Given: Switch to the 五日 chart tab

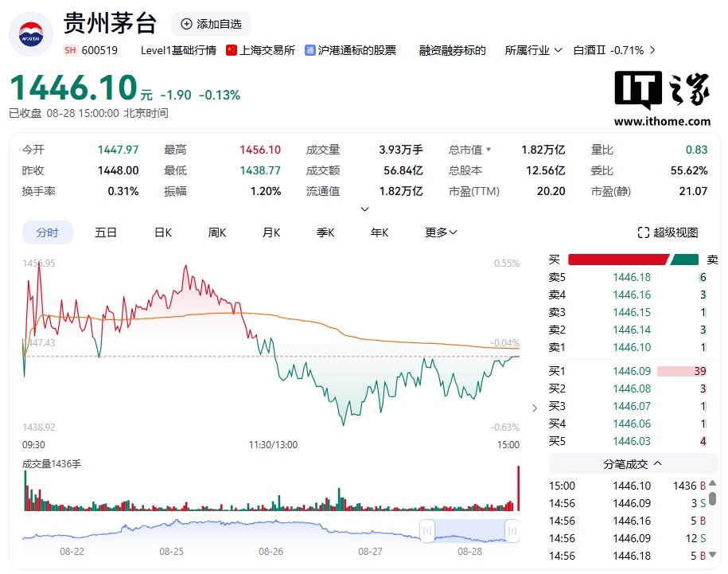Looking at the screenshot, I should tap(106, 232).
